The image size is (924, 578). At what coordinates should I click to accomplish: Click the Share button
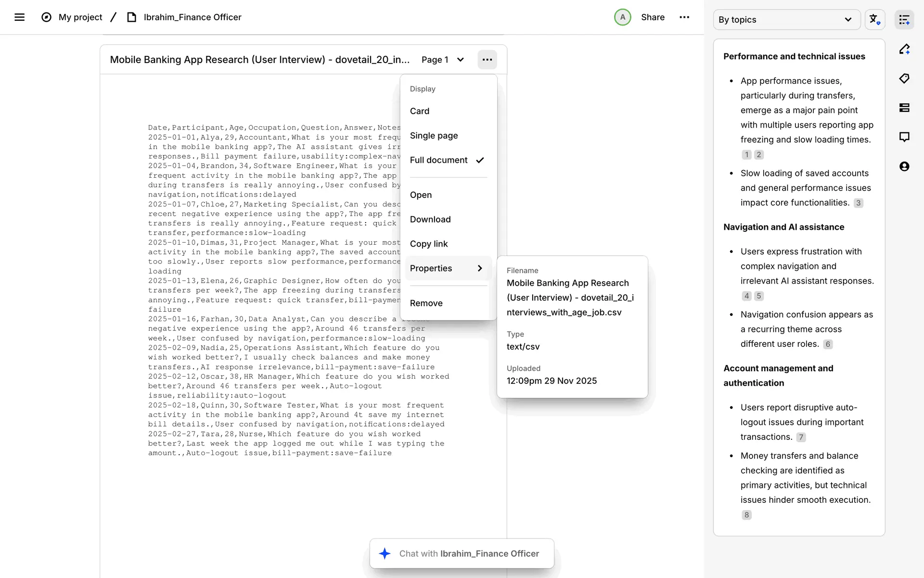[x=653, y=17]
